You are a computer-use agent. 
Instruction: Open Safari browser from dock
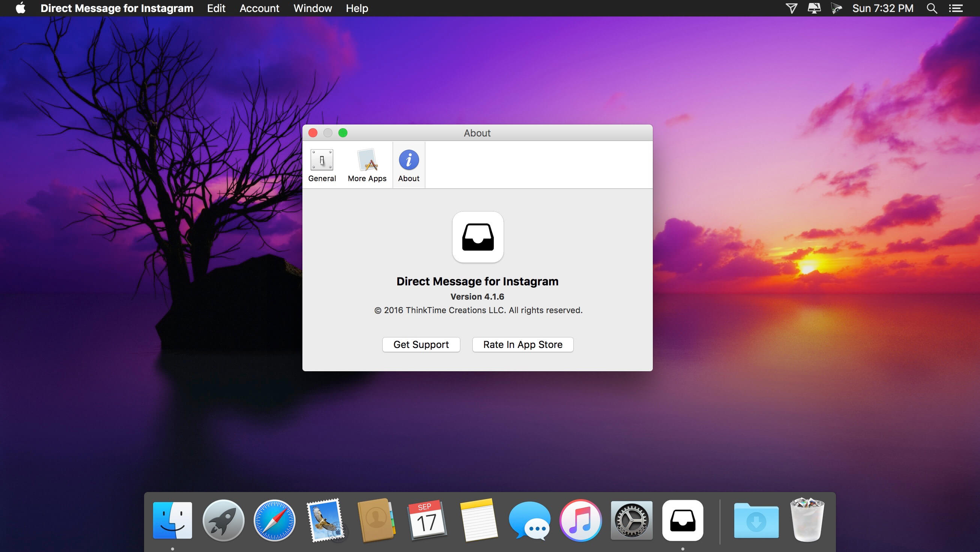tap(274, 522)
